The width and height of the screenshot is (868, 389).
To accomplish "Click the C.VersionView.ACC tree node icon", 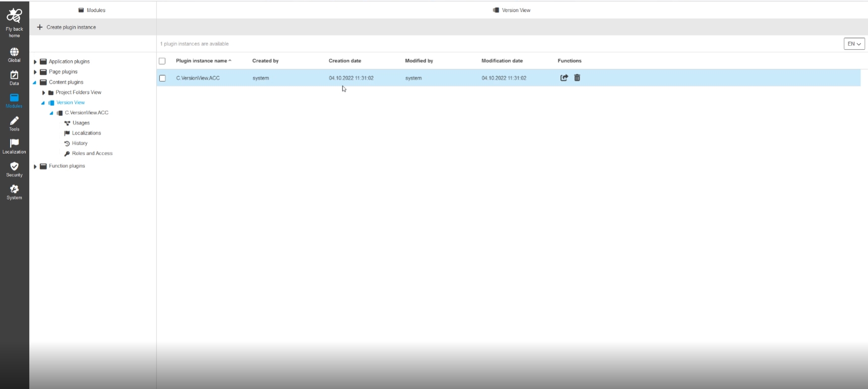I will [60, 113].
